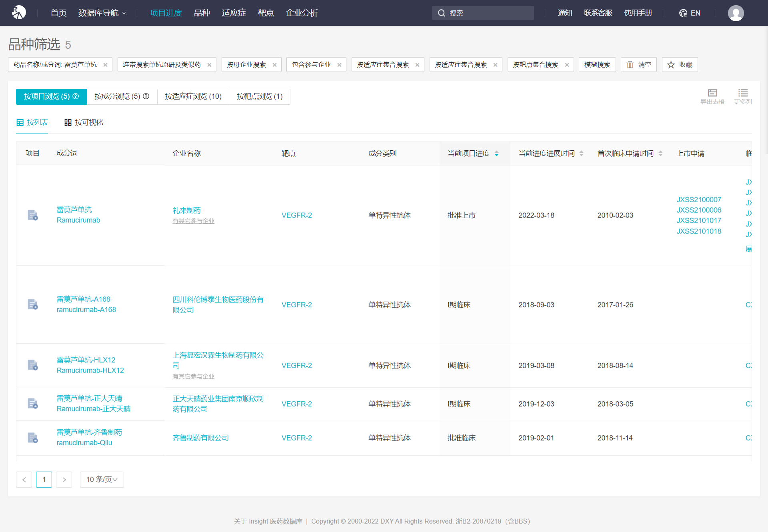Remove the 按靶点集合搜索 filter tag
This screenshot has width=768, height=532.
click(567, 65)
